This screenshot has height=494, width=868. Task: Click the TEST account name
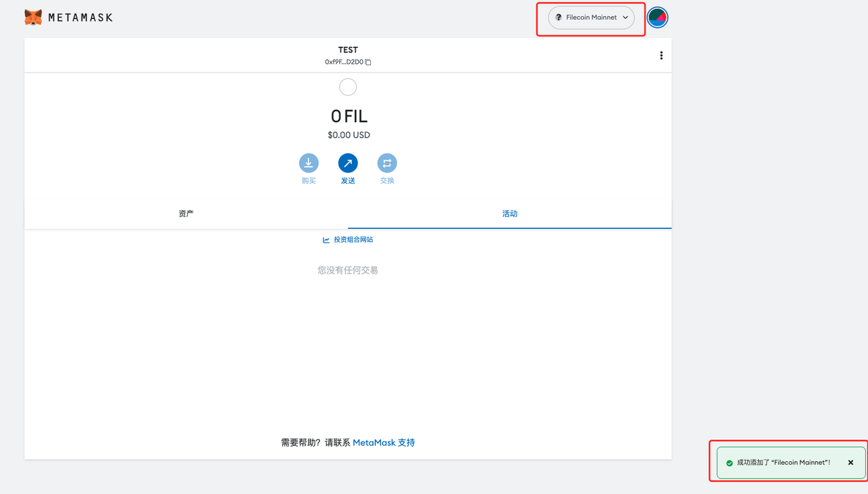[348, 49]
